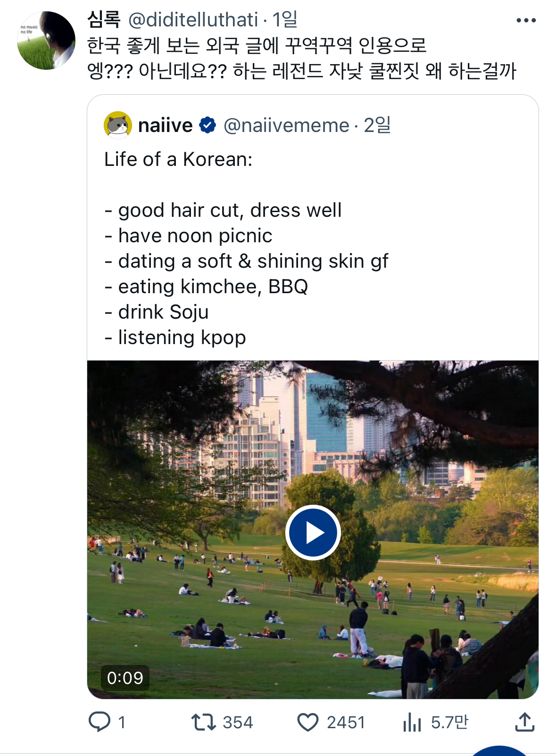The width and height of the screenshot is (556, 756).
Task: Open the @naiivememe handle
Action: click(286, 125)
